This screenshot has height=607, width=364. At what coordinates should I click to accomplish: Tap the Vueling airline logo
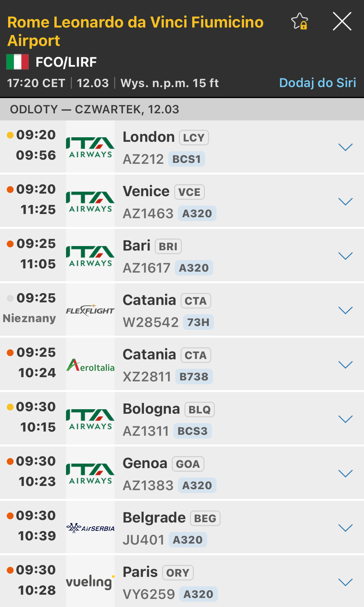click(90, 582)
